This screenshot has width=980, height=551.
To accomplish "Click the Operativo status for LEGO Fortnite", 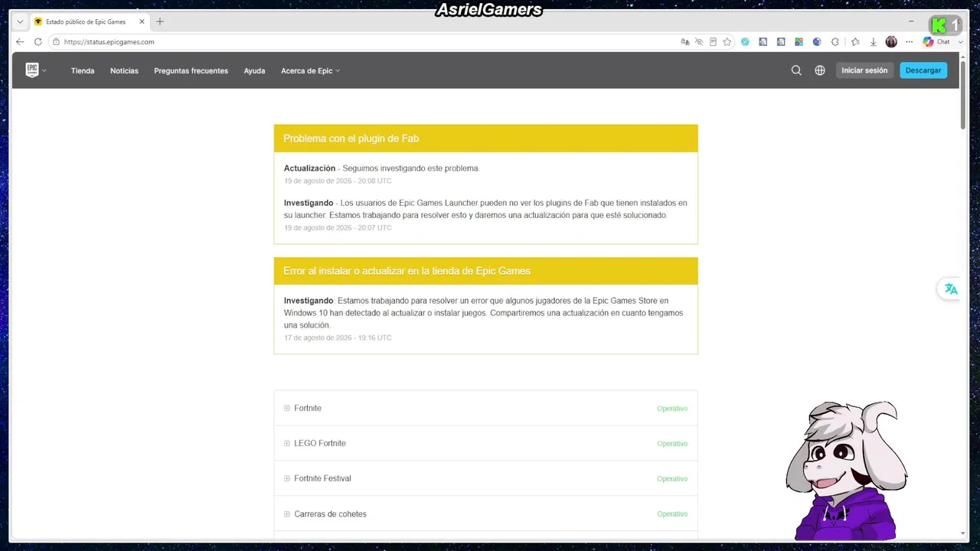I will pyautogui.click(x=672, y=444).
